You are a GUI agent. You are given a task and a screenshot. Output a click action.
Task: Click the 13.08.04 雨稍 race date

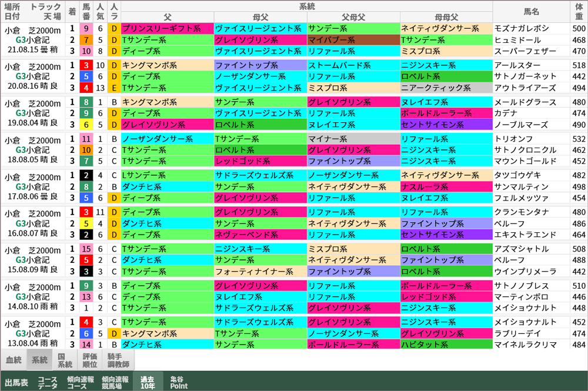(x=32, y=343)
